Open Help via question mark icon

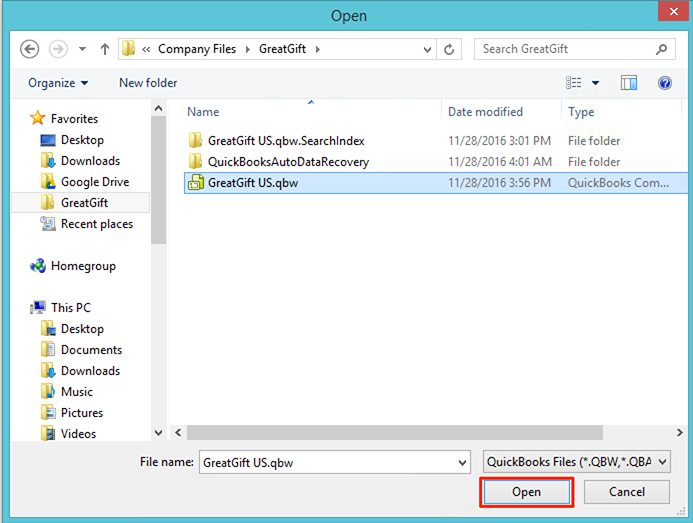[x=664, y=83]
